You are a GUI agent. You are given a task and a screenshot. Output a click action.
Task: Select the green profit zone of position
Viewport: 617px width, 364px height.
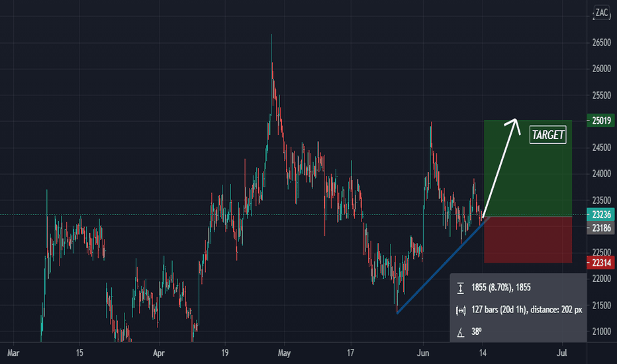click(528, 168)
